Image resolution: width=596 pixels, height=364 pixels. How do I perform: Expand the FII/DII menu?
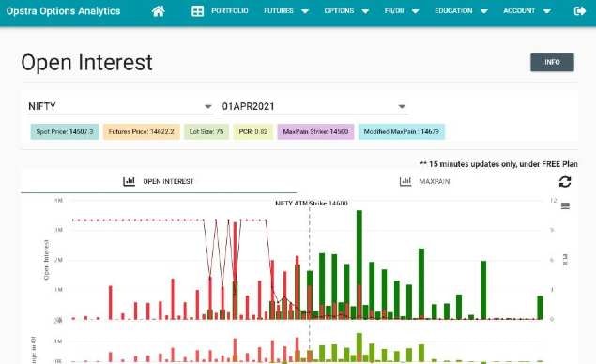pos(402,11)
